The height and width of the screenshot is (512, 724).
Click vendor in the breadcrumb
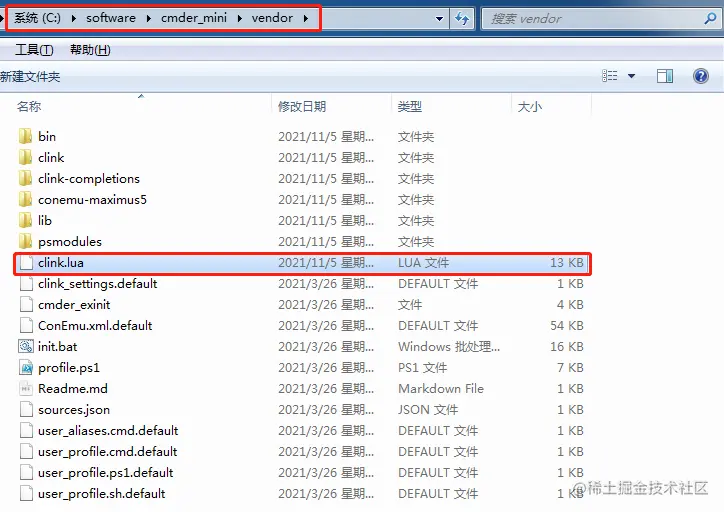pos(272,18)
